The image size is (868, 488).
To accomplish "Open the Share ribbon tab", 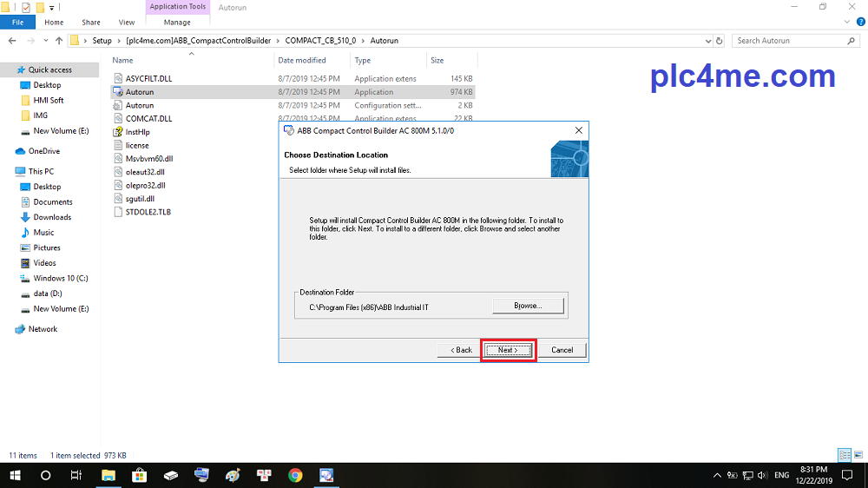I will point(91,23).
